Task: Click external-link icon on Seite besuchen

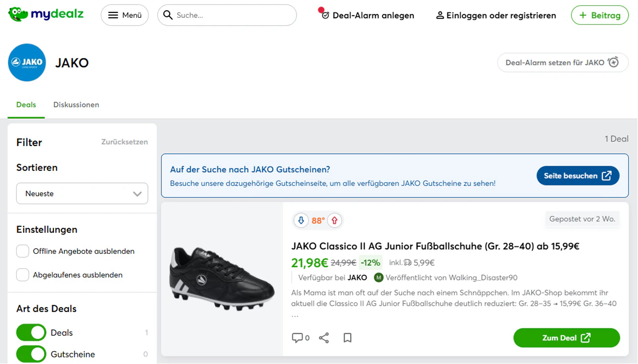Action: pyautogui.click(x=606, y=176)
